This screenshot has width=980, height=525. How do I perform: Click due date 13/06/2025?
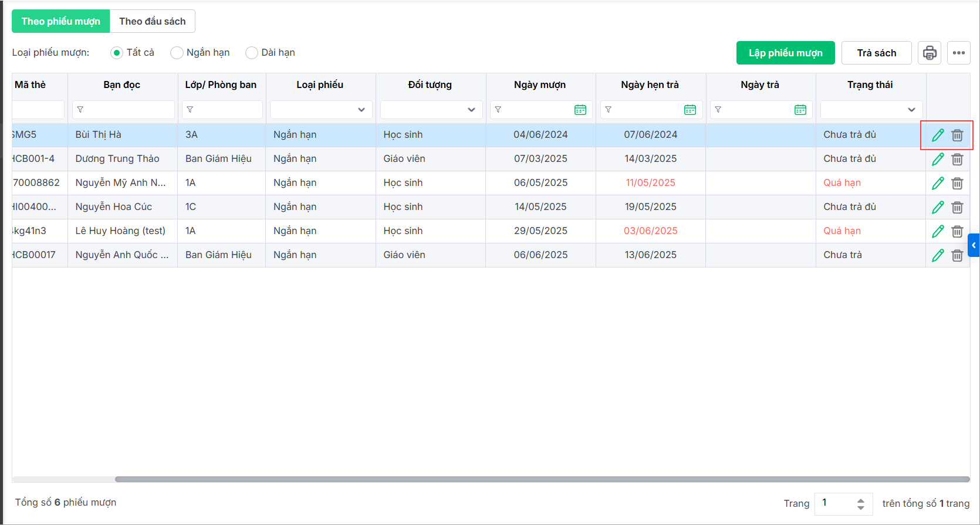point(651,255)
